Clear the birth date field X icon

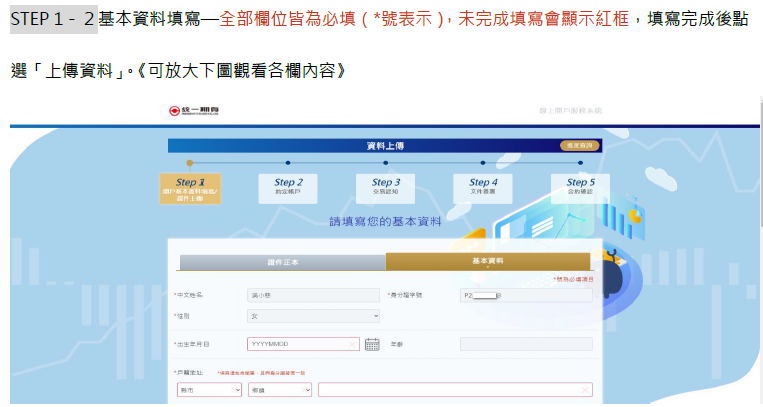click(x=352, y=344)
